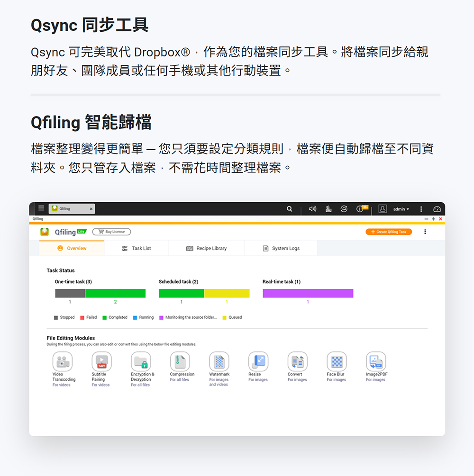Maximize the Qfiling window

pos(434,219)
